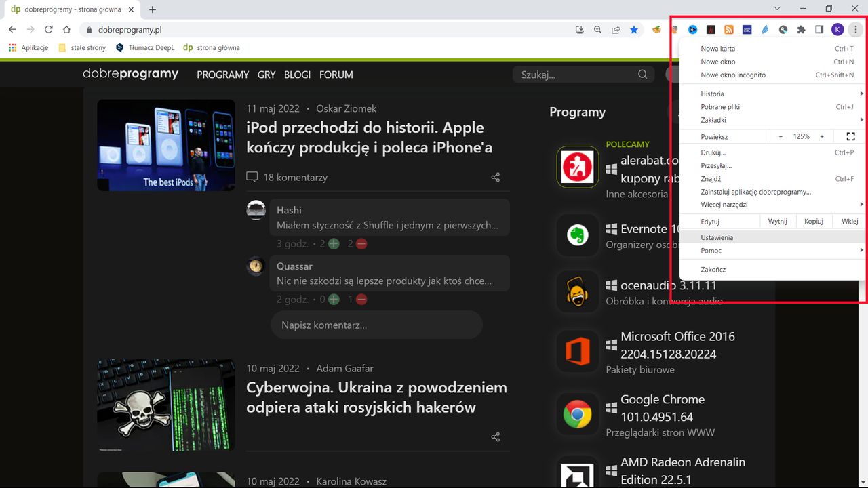Open the FORUM section link
This screenshot has height=488, width=868.
pyautogui.click(x=336, y=75)
